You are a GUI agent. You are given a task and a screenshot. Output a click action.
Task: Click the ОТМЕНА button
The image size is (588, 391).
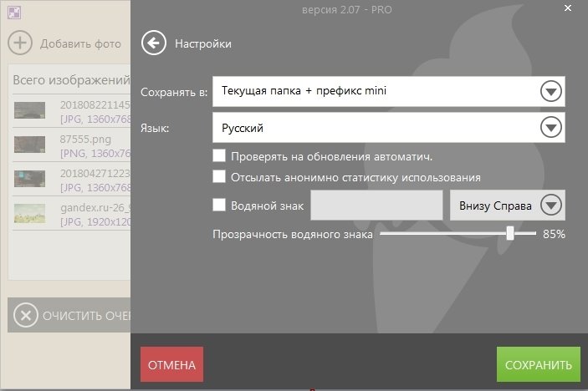[171, 364]
